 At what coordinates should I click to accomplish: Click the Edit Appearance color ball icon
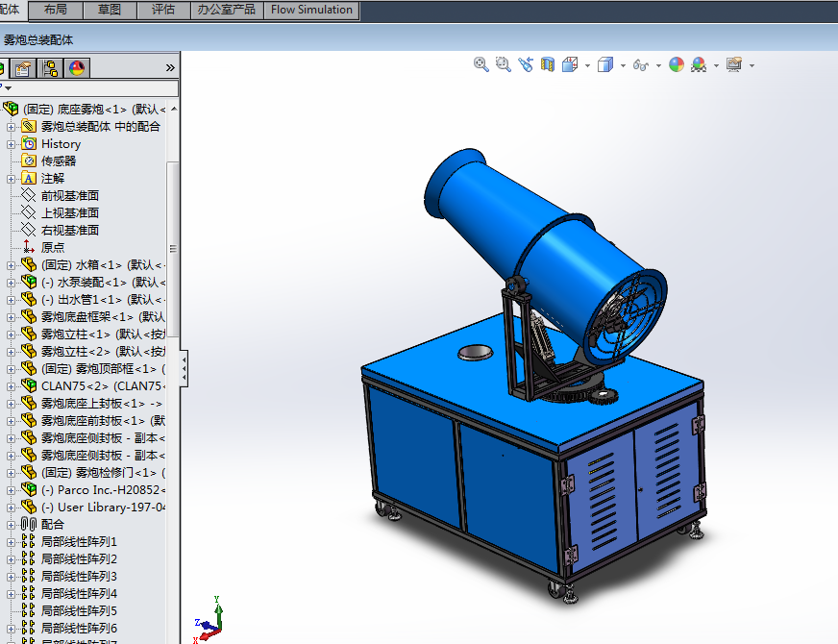[676, 64]
